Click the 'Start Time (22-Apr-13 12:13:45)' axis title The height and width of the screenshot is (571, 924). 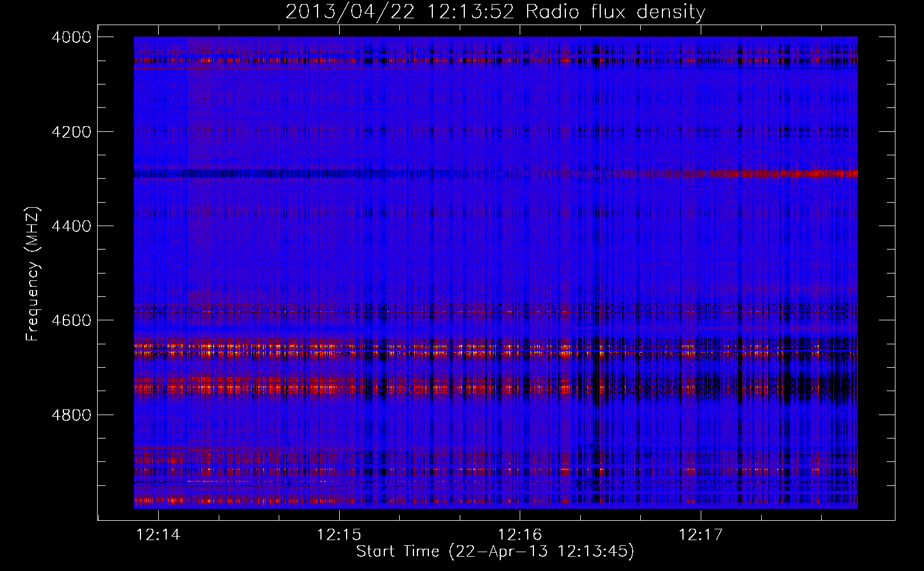495,552
